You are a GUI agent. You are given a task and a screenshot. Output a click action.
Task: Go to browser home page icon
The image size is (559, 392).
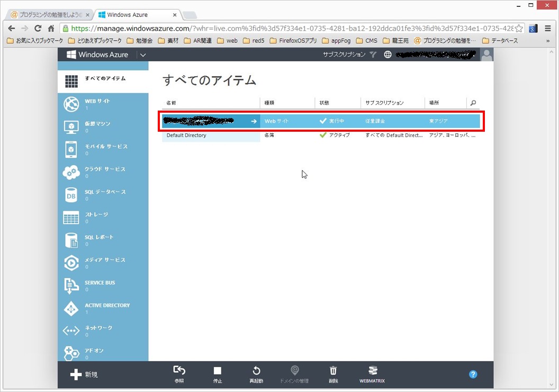coord(51,29)
